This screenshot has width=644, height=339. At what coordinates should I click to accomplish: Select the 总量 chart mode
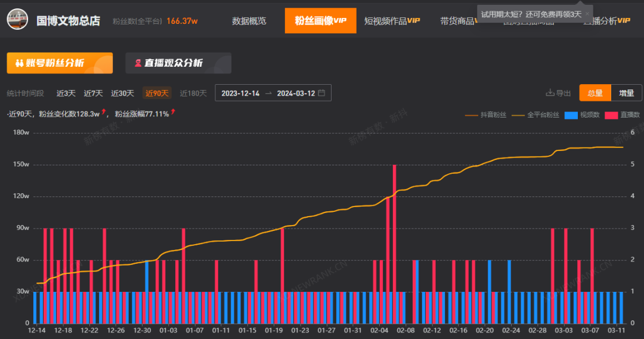595,93
